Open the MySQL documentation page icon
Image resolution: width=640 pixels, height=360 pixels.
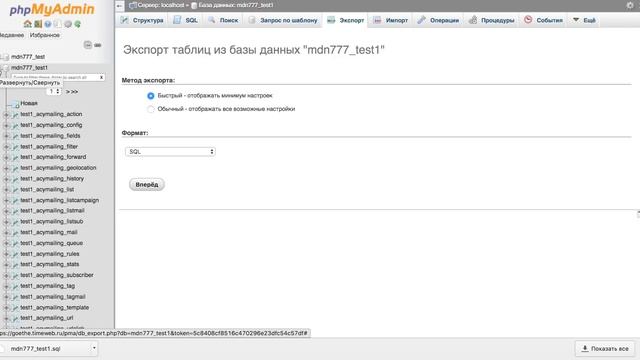pos(58,24)
